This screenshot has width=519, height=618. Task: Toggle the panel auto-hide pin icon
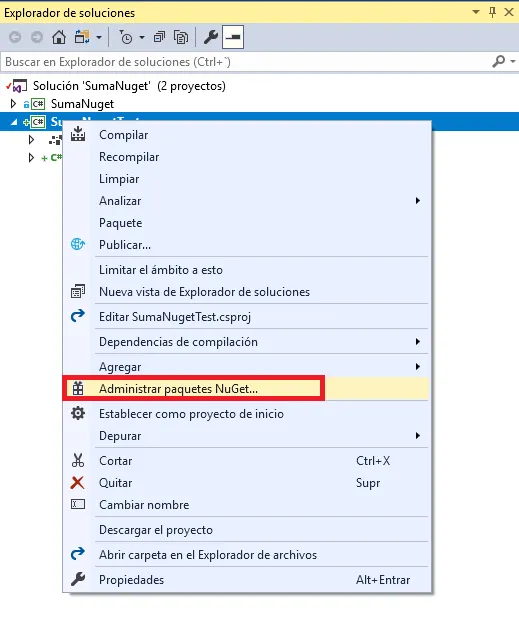coord(493,12)
